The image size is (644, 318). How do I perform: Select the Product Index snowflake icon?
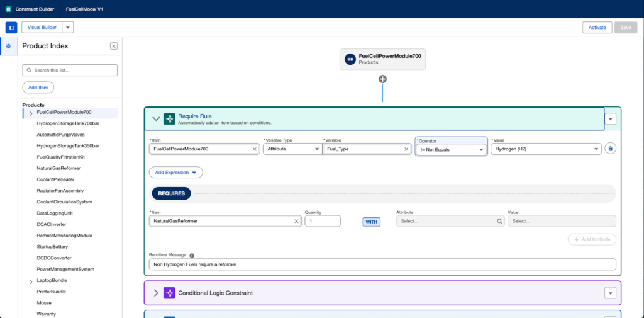(x=8, y=46)
